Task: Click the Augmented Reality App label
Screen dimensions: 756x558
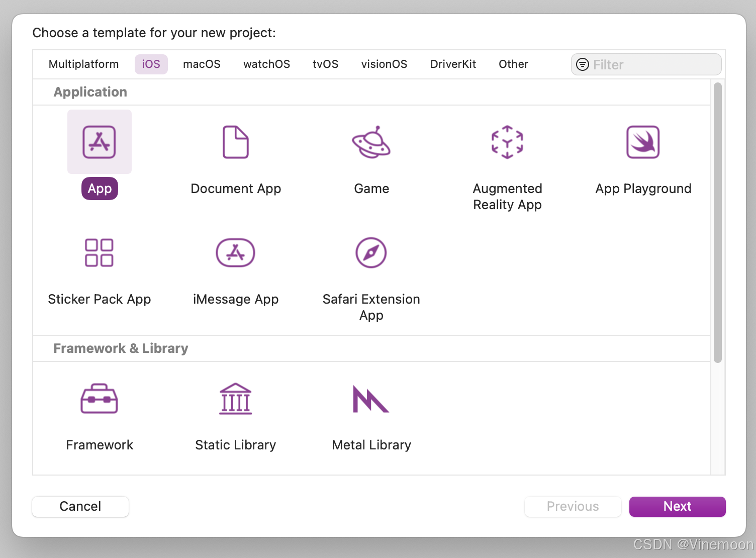Action: coord(507,197)
